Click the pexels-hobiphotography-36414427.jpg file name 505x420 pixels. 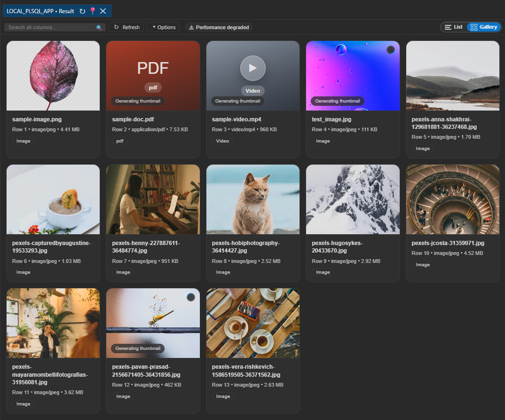point(246,247)
